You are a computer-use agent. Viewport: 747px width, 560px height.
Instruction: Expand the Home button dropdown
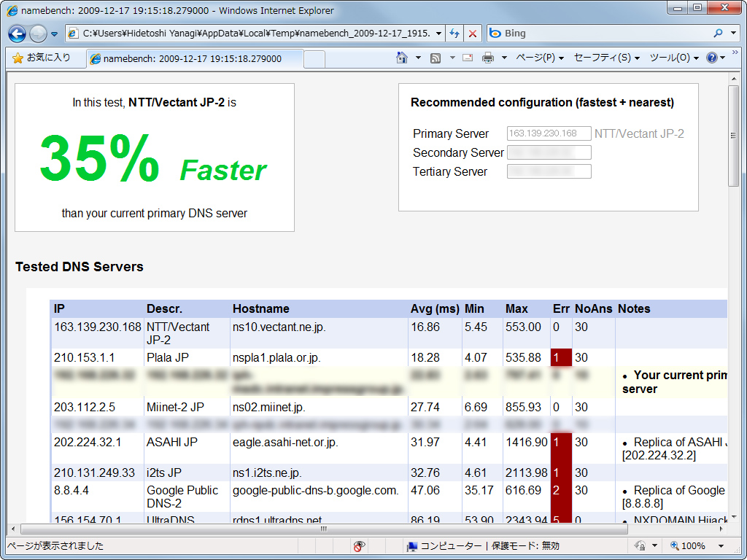(x=418, y=58)
